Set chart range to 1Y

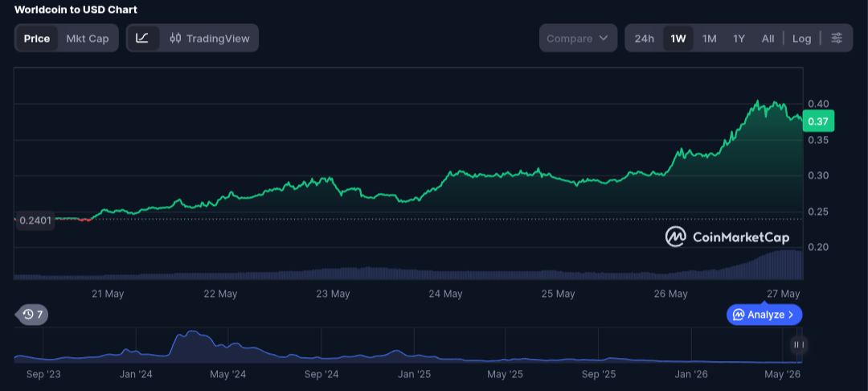point(739,38)
